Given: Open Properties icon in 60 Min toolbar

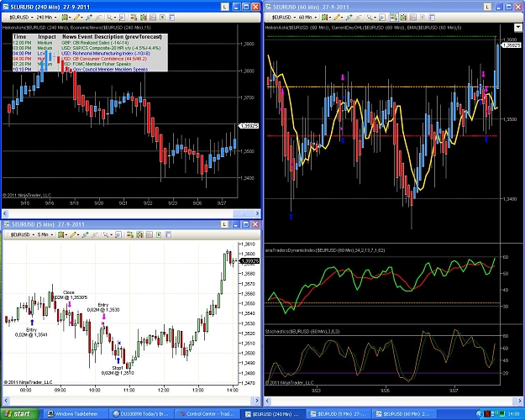Looking at the screenshot, I should 432,17.
